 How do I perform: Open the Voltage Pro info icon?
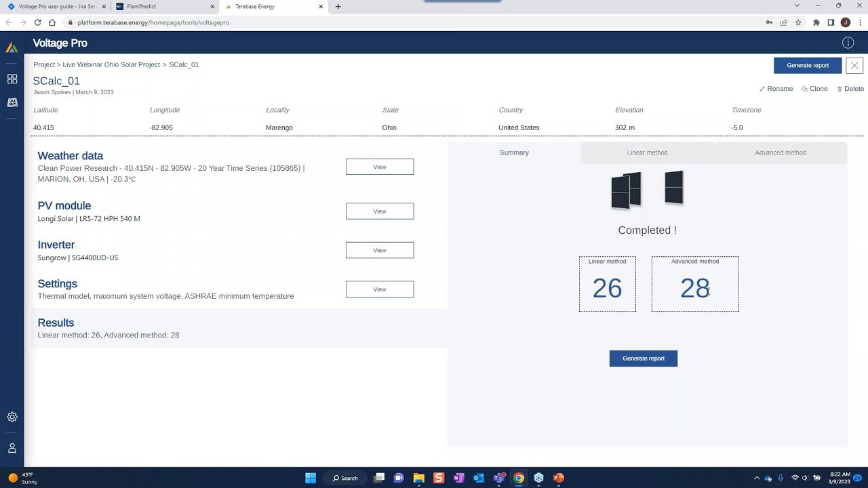pyautogui.click(x=848, y=43)
